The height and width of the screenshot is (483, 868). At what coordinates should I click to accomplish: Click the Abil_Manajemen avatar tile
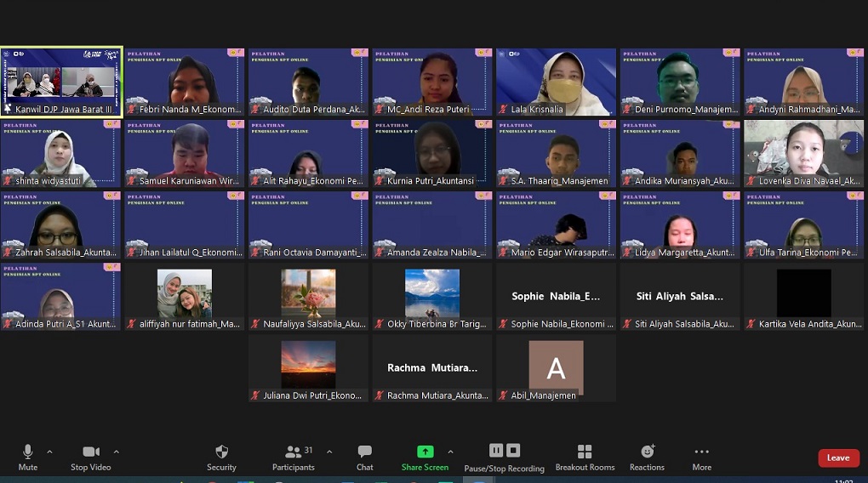click(556, 367)
